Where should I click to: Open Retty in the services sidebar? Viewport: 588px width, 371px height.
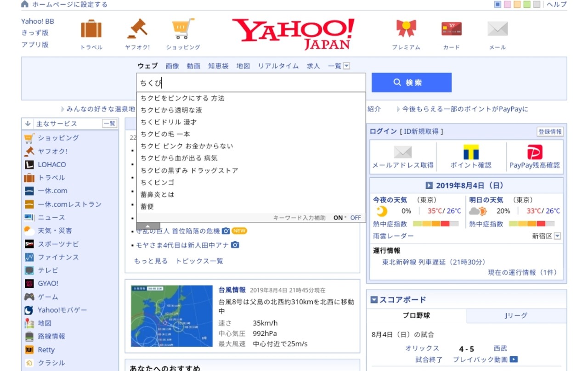pos(40,349)
